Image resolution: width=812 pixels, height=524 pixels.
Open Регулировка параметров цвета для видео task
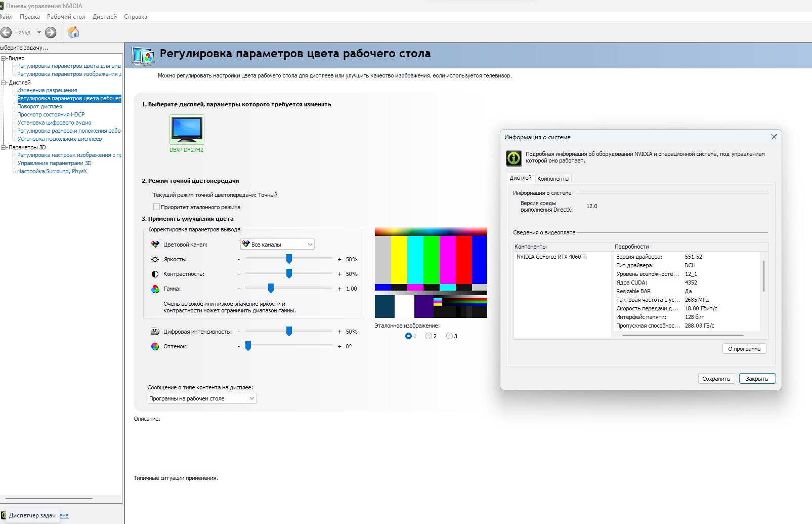[69, 66]
